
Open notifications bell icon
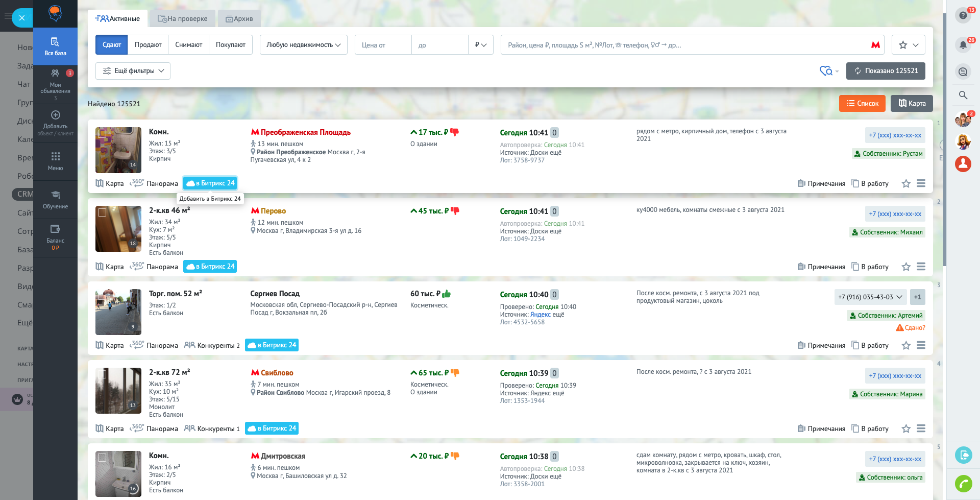tap(963, 45)
